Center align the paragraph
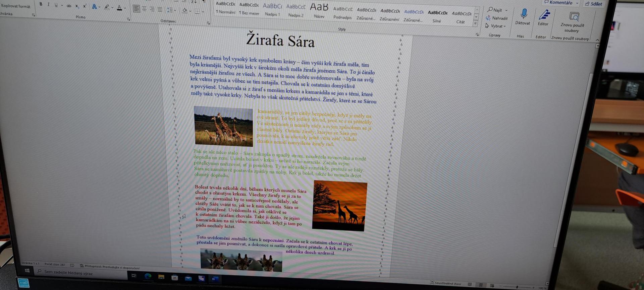Viewport: 644px width, 290px height. [x=144, y=9]
